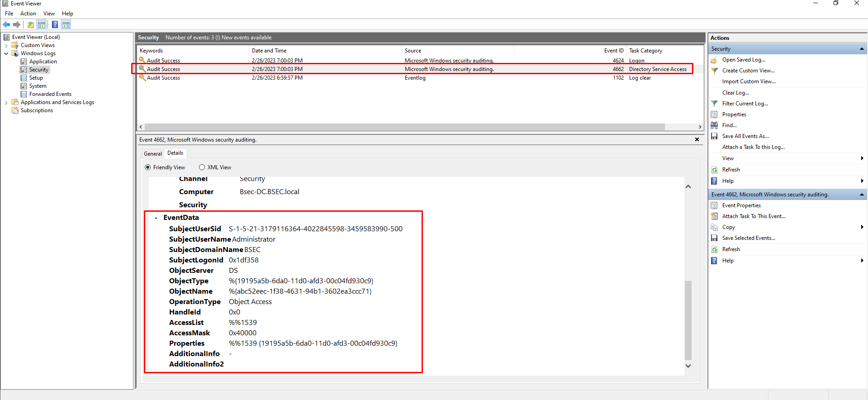
Task: Click details pane scroll-down arrow
Action: pos(688,366)
